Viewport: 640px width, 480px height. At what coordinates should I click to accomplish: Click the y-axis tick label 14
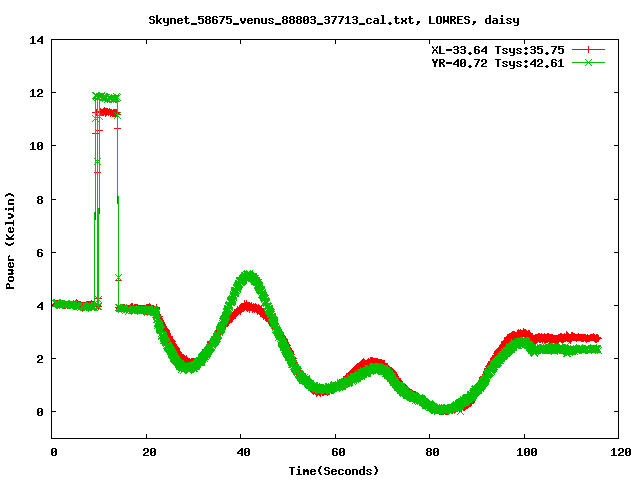click(36, 40)
